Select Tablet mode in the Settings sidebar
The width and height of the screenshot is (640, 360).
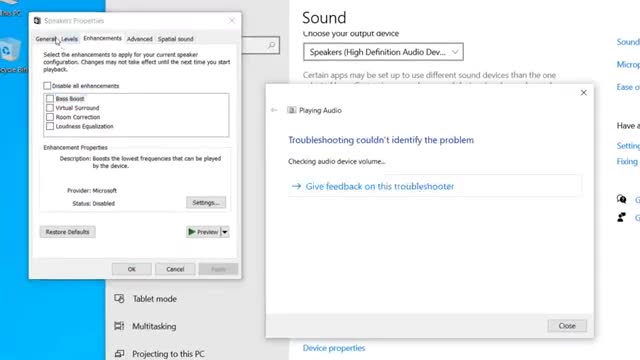tap(155, 299)
